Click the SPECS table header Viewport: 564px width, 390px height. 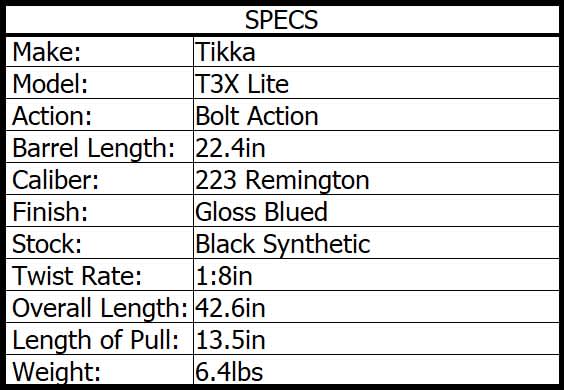point(282,20)
